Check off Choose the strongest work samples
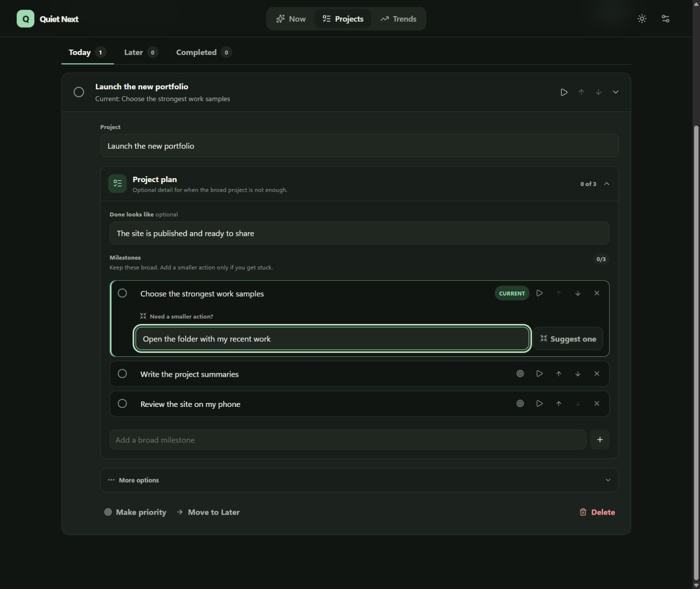The width and height of the screenshot is (700, 589). (x=122, y=293)
